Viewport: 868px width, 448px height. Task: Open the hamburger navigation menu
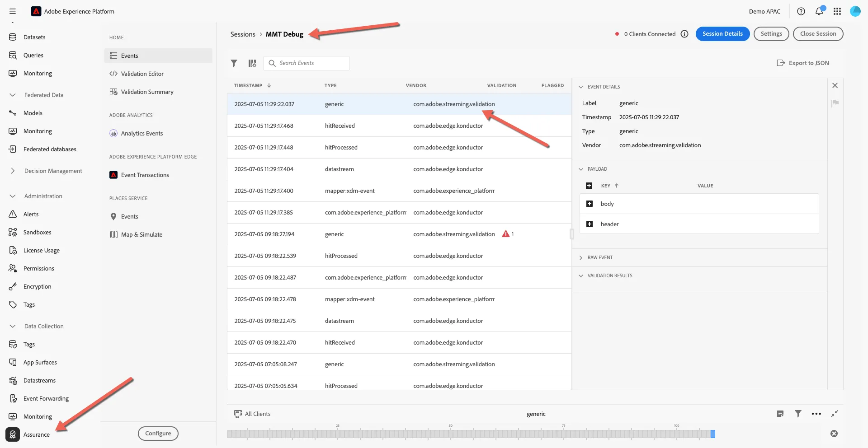(x=13, y=11)
